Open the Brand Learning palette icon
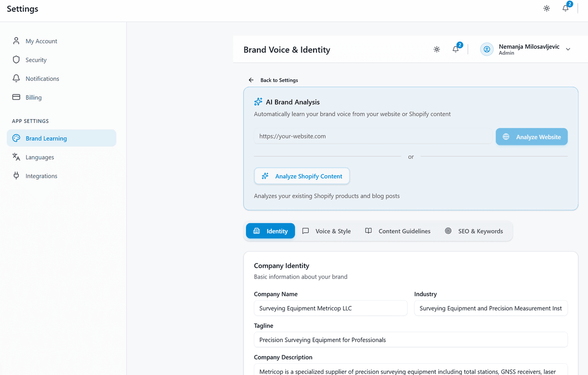 point(16,138)
